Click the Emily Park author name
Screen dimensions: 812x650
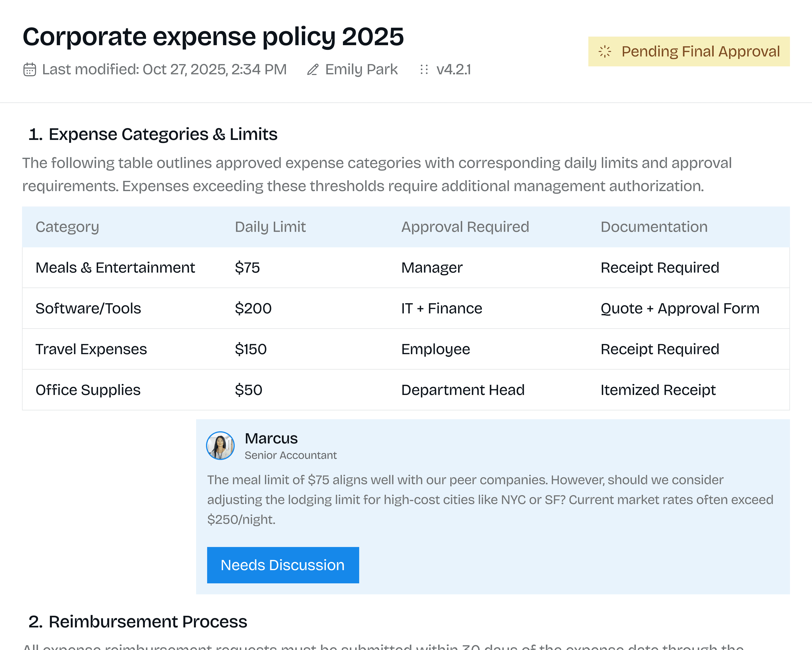pos(361,70)
